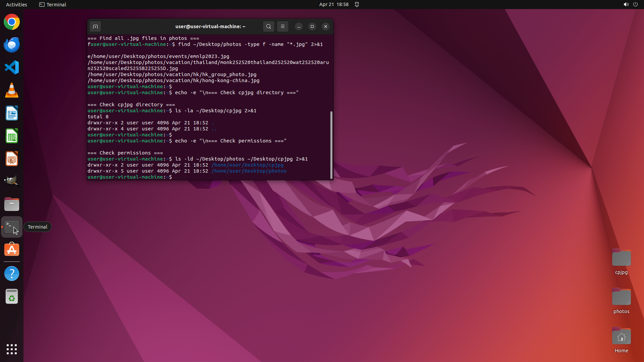Viewport: 644px width, 362px height.
Task: Open Terminal app menu in top bar
Action: (53, 4)
